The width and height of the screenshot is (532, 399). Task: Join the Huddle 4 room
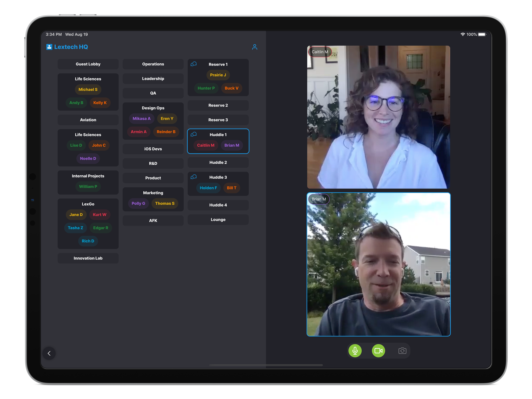218,205
